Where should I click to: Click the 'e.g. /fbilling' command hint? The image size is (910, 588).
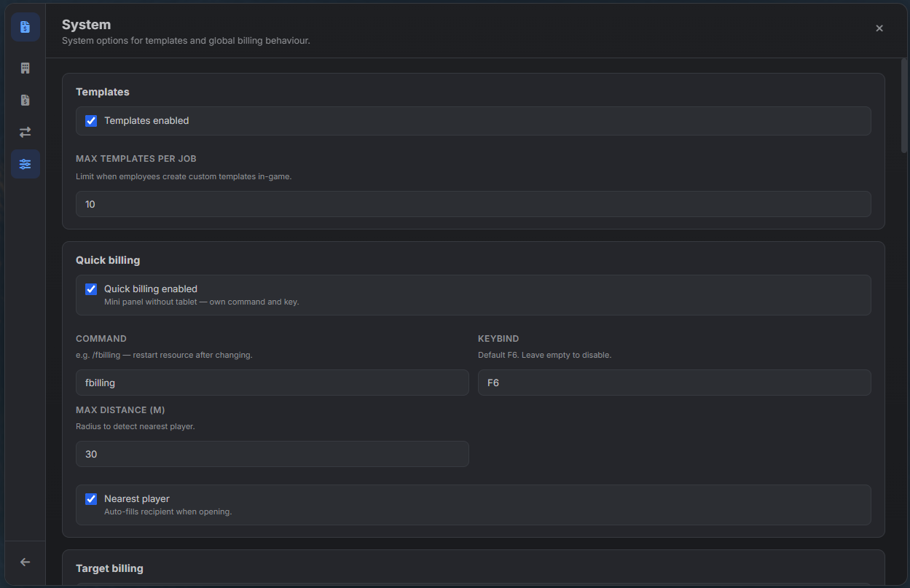click(x=164, y=355)
